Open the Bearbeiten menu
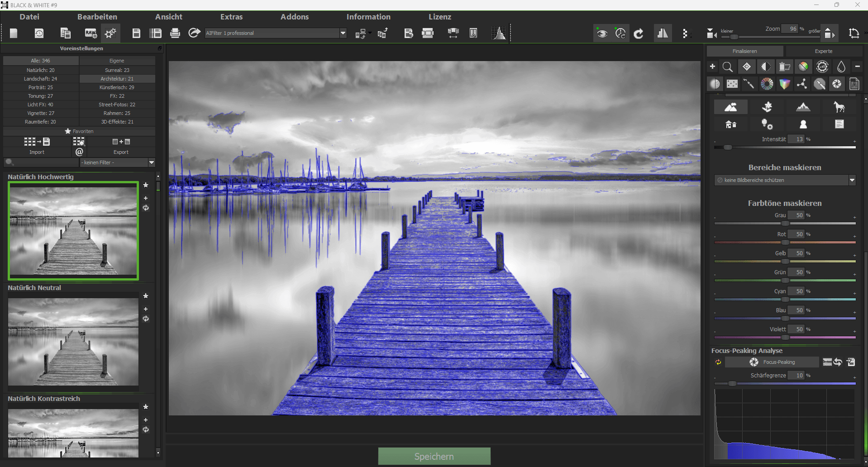Image resolution: width=868 pixels, height=467 pixels. click(x=97, y=17)
